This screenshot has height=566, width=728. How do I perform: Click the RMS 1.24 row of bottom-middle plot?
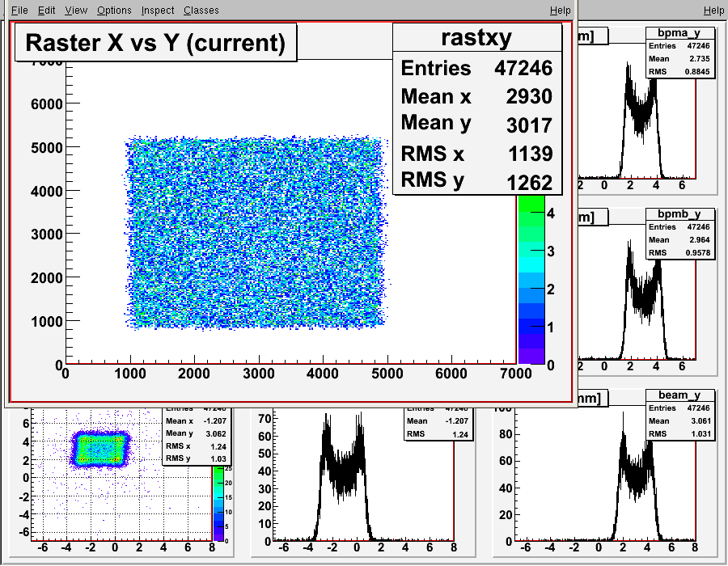[x=438, y=433]
